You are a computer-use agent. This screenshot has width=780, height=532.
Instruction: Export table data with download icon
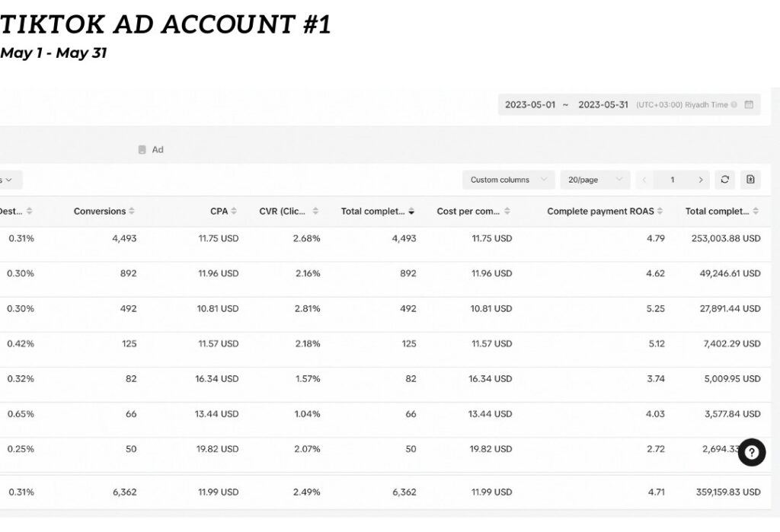click(750, 180)
